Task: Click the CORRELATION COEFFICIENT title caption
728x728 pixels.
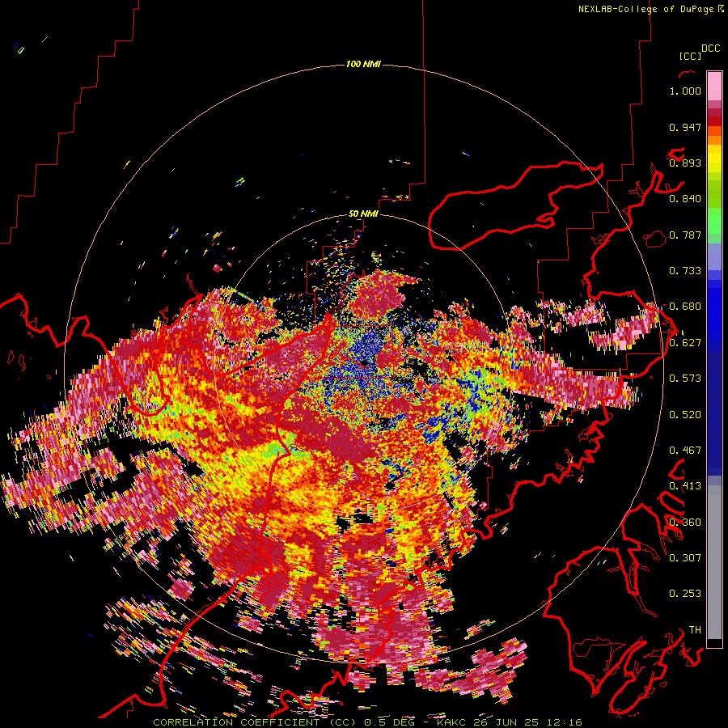Action: [x=367, y=722]
